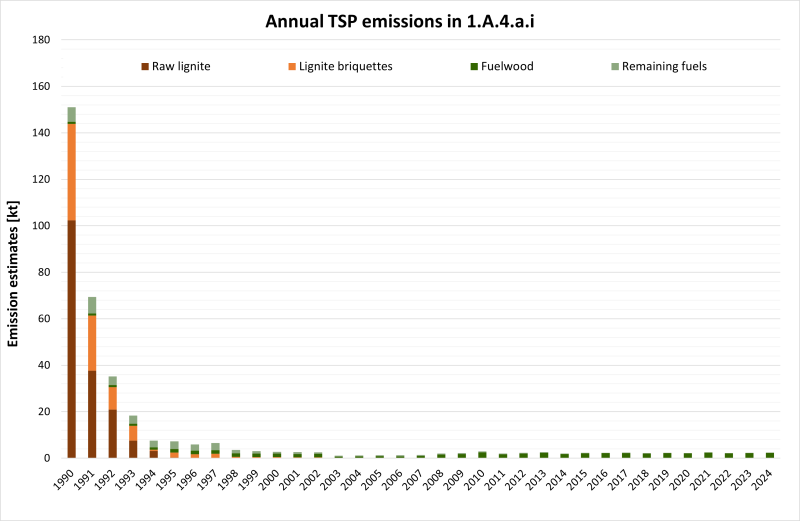The width and height of the screenshot is (800, 521).
Task: Select the Remaining fuels legend label
Action: 666,67
